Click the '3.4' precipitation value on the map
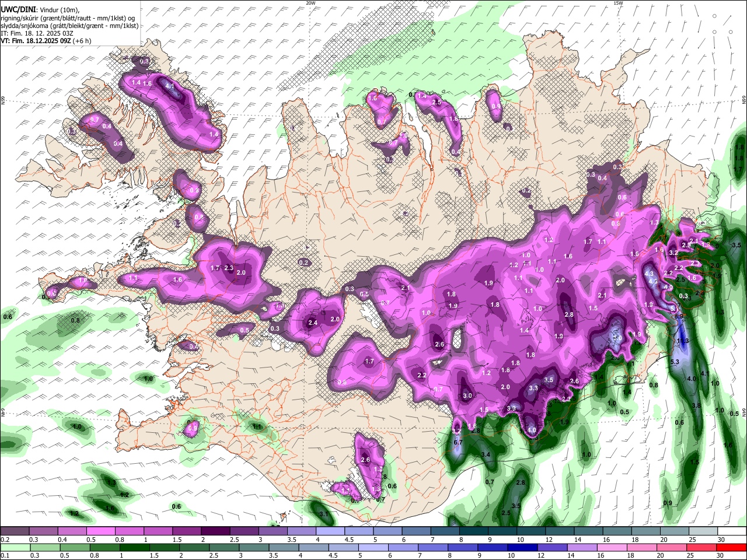The image size is (747, 560). tap(486, 454)
